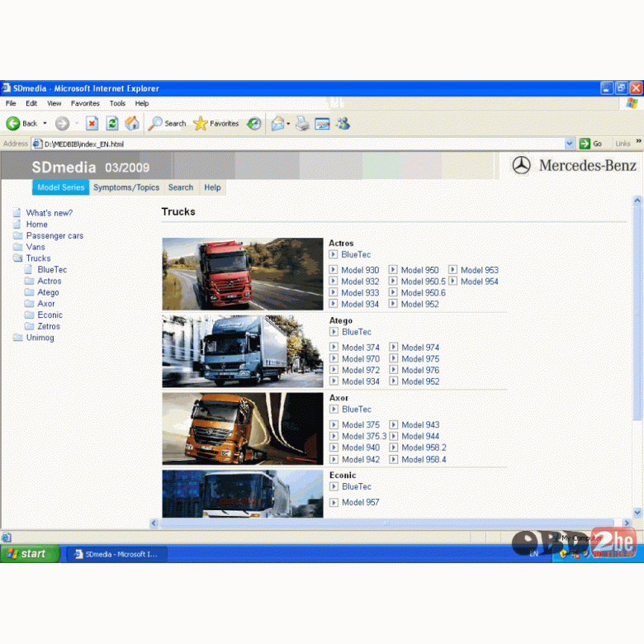Screen dimensions: 644x644
Task: Switch to the Symptoms/Topics tab
Action: coord(126,187)
